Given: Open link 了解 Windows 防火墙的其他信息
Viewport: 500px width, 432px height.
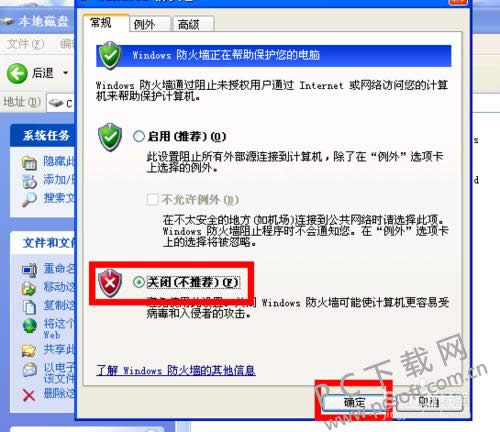Looking at the screenshot, I should click(176, 370).
